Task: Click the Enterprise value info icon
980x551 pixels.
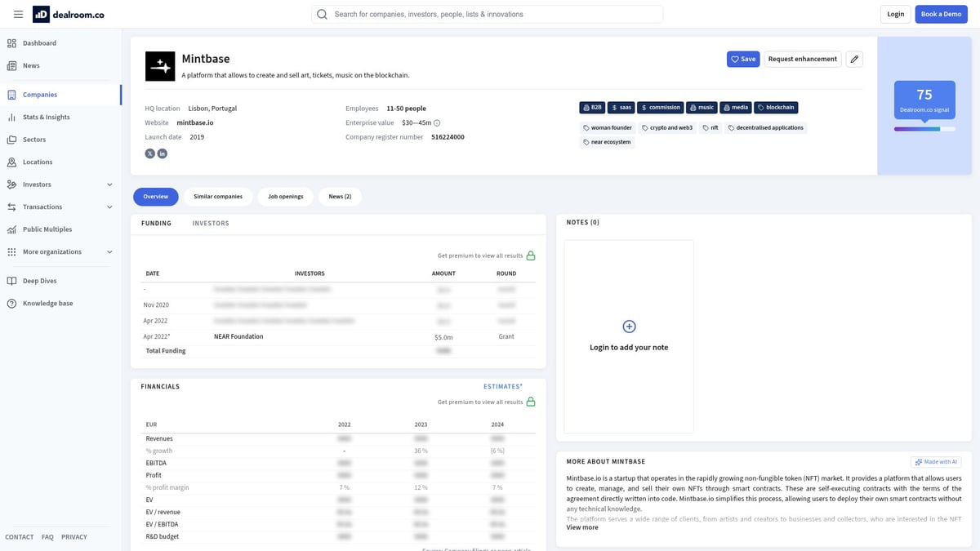Action: click(437, 123)
